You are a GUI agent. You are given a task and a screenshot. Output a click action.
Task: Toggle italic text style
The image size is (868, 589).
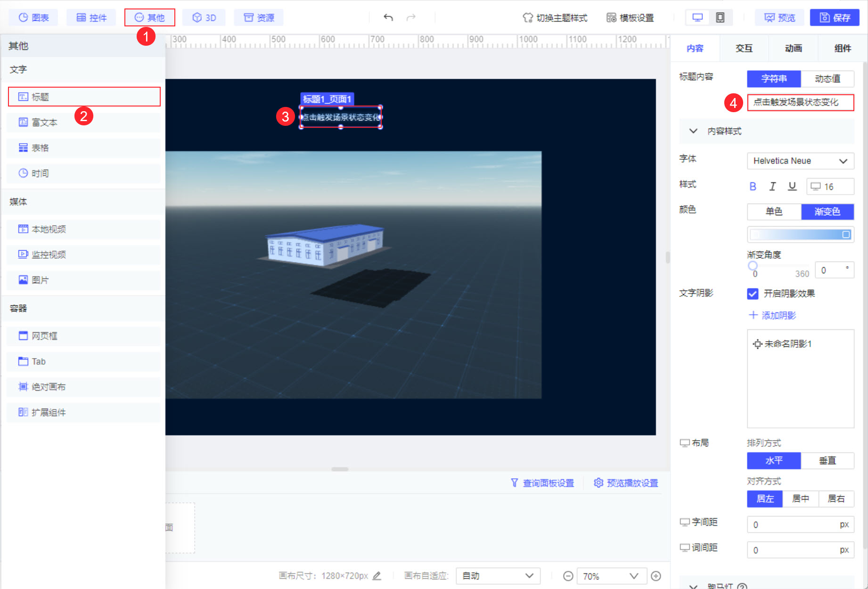coord(772,187)
